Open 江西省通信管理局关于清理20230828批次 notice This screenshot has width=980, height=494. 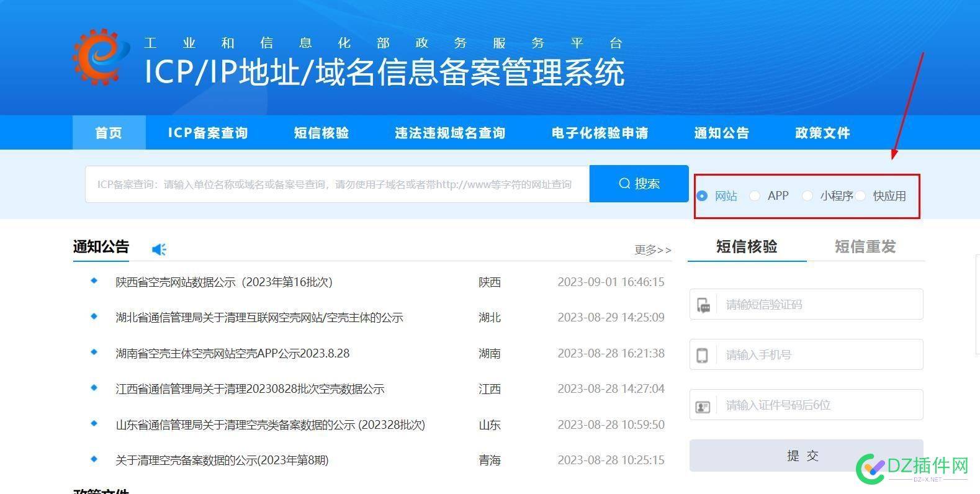point(250,388)
